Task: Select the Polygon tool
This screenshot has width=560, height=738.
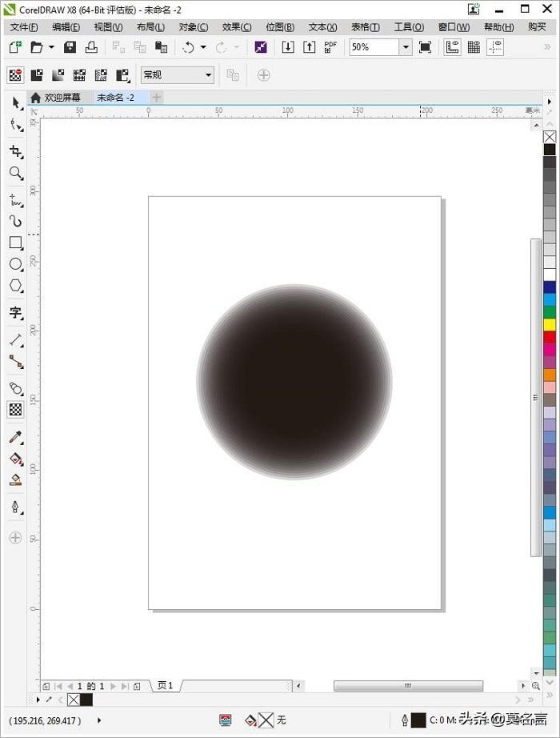Action: [x=15, y=286]
